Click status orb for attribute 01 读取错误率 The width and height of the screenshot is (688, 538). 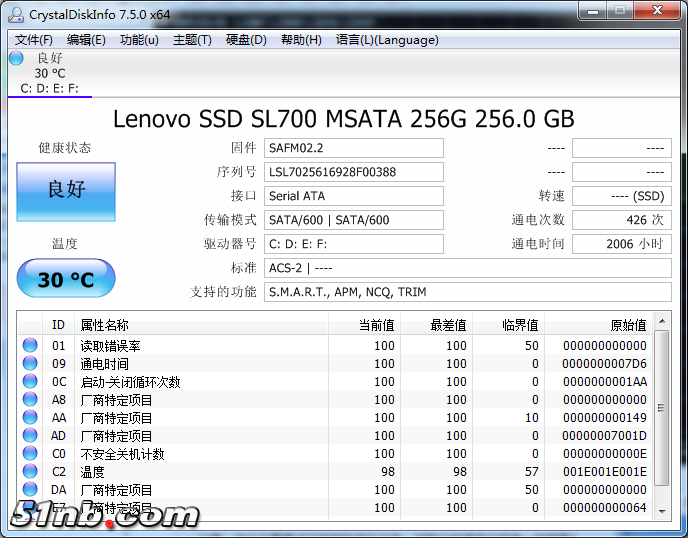click(x=30, y=346)
